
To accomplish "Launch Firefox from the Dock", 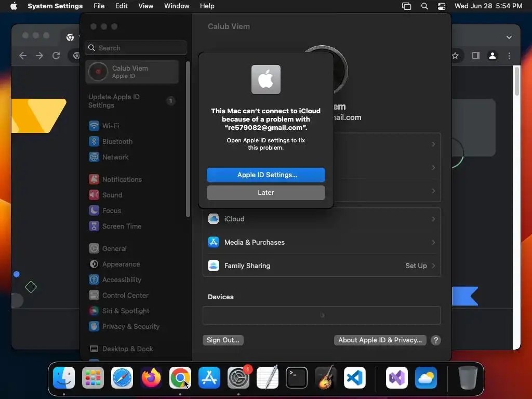I will (151, 378).
